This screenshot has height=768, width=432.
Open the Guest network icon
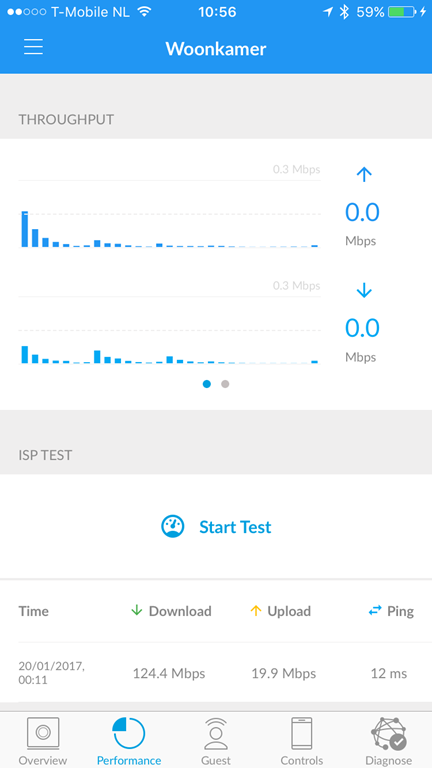tap(216, 734)
